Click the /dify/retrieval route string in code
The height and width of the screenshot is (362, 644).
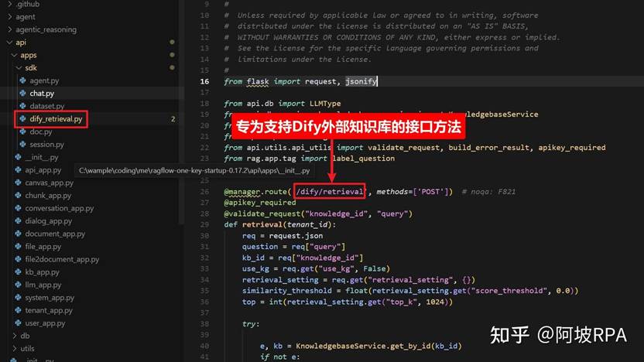tap(330, 191)
